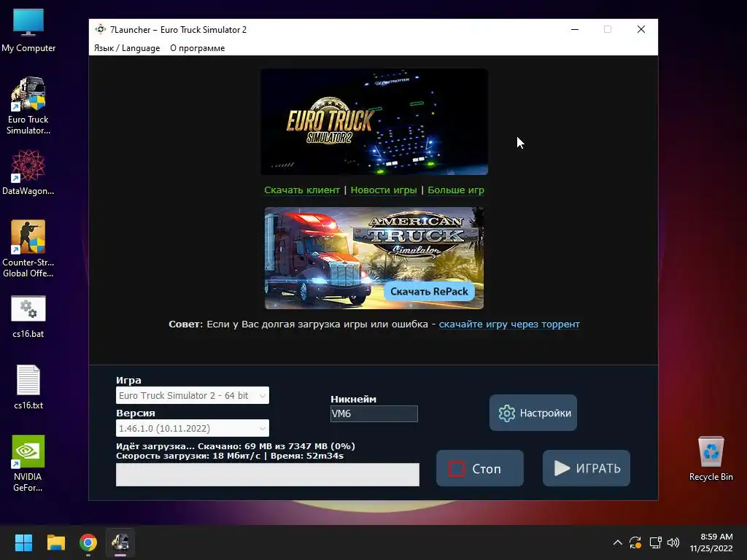
Task: Expand the Версия version dropdown
Action: tap(193, 428)
